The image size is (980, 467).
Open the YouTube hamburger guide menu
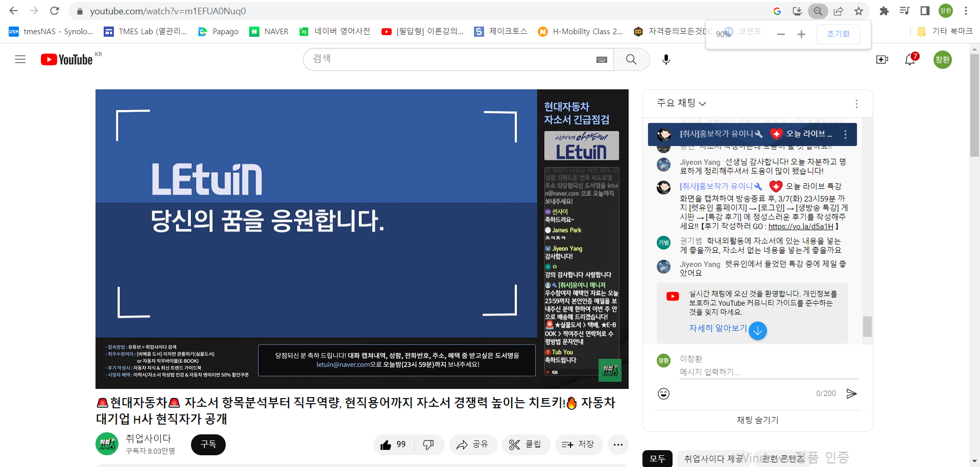tap(20, 60)
